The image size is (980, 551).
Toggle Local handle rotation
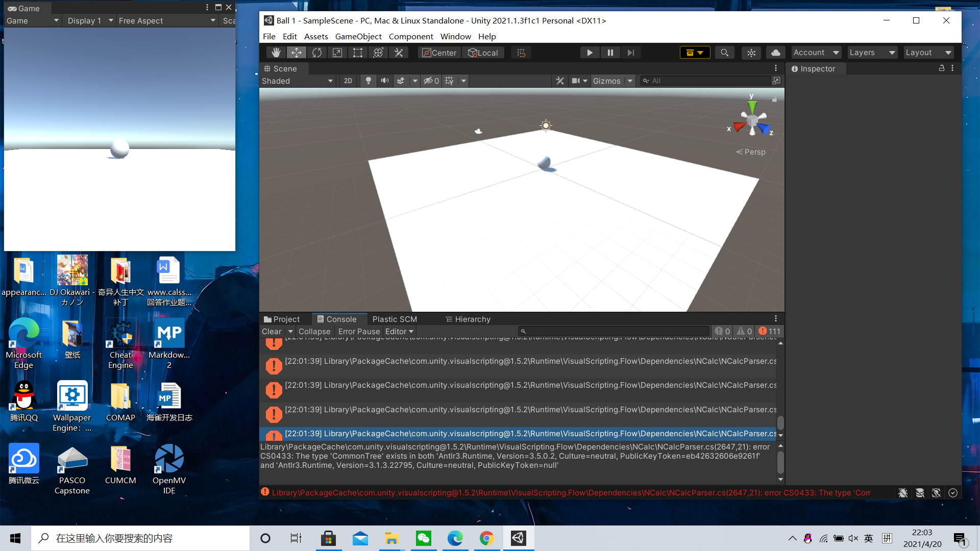483,53
